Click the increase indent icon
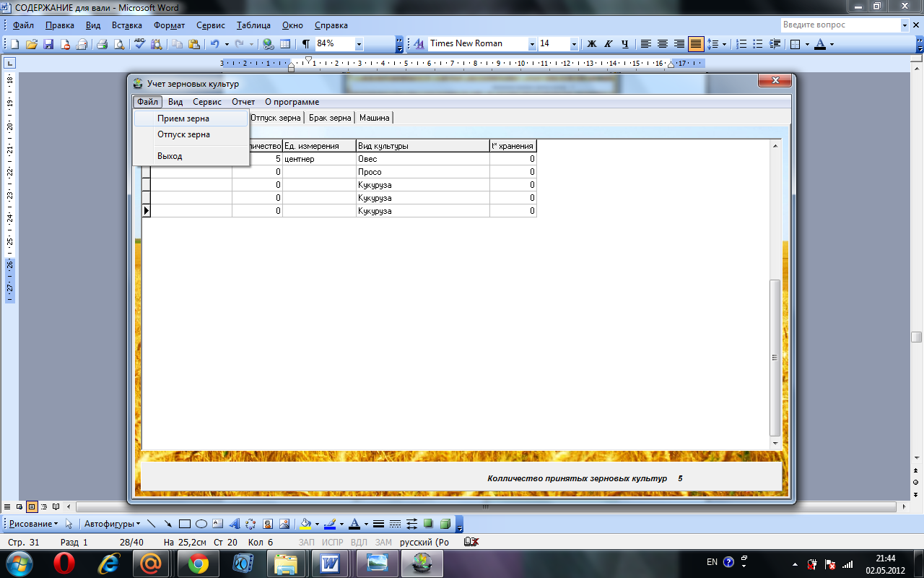 (x=775, y=44)
